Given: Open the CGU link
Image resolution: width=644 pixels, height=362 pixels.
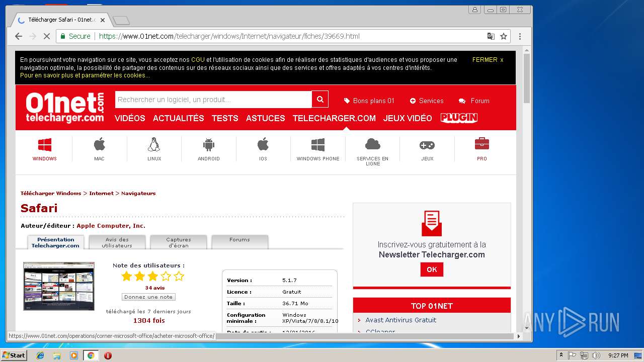Looking at the screenshot, I should coord(198,59).
